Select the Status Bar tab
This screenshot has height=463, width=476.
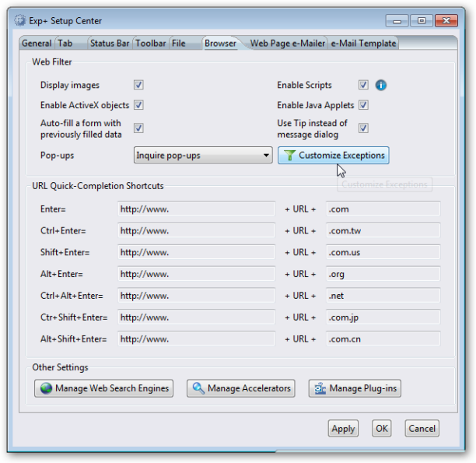[x=109, y=44]
